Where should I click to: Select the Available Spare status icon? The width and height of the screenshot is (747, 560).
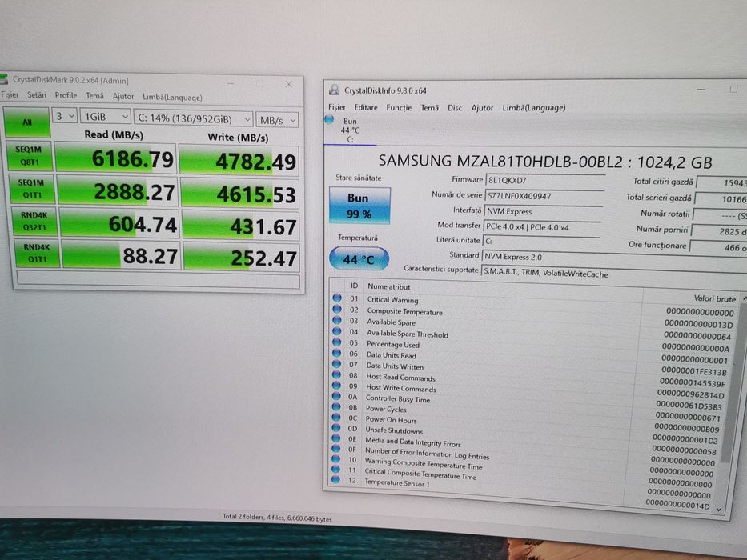coord(337,319)
